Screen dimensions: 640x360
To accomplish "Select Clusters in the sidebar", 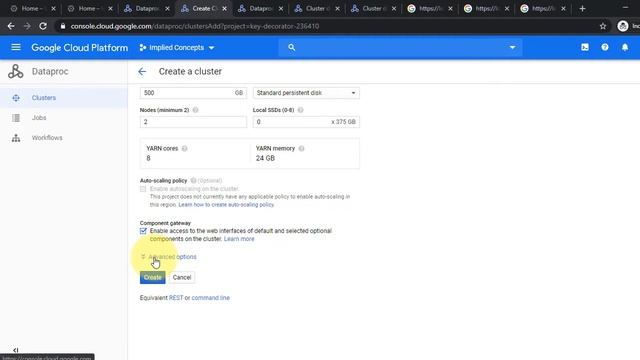I will (64, 98).
